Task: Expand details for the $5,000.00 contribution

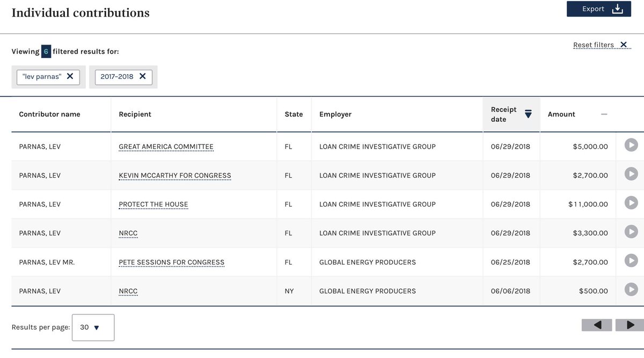Action: (631, 145)
